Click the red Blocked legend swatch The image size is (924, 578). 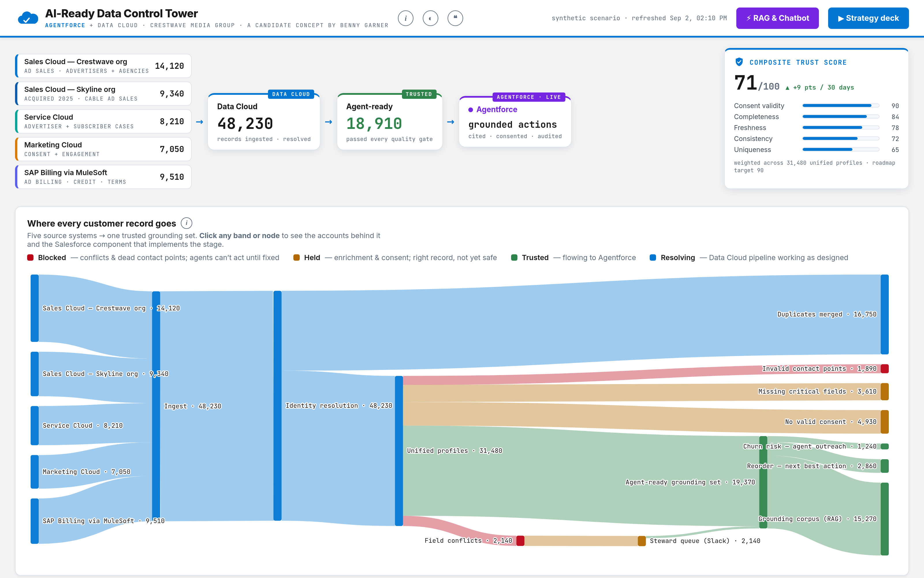tap(30, 258)
